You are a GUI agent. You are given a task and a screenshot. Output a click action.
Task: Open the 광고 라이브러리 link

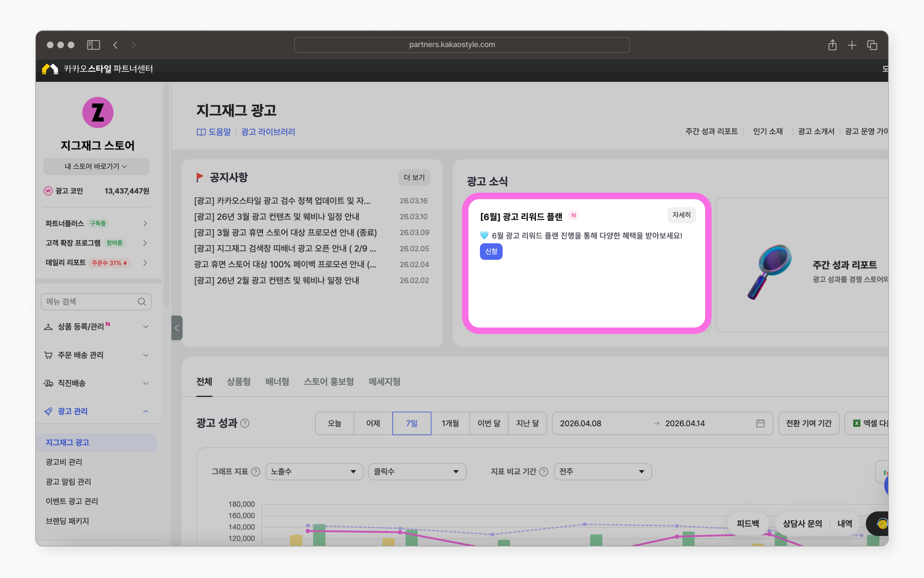pyautogui.click(x=268, y=132)
